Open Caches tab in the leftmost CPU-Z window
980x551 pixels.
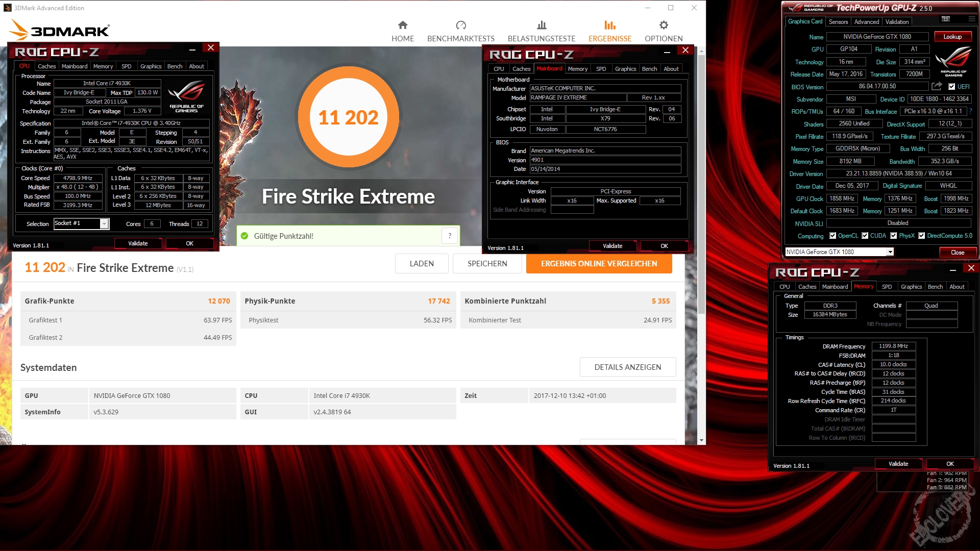(x=47, y=66)
